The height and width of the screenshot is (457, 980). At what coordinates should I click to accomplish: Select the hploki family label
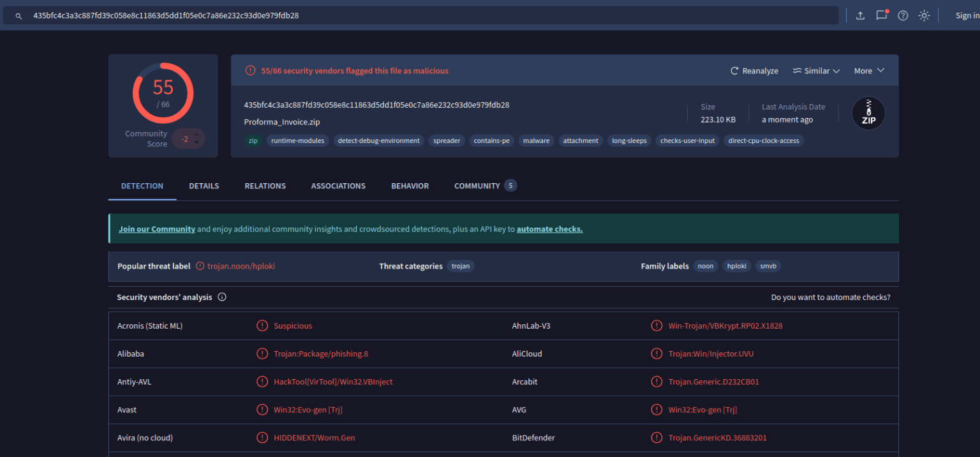coord(736,266)
